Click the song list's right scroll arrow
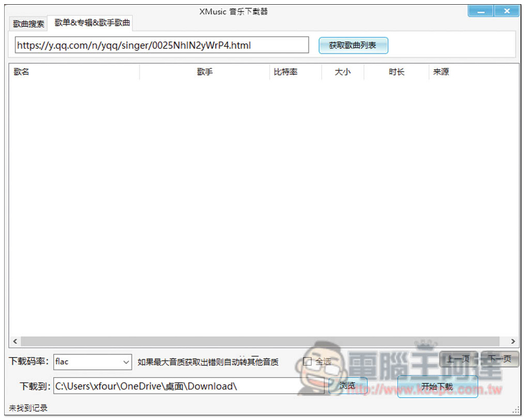The width and height of the screenshot is (525, 420). coord(514,341)
